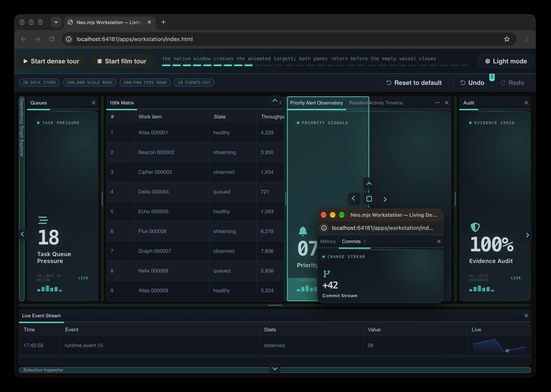Image resolution: width=551 pixels, height=392 pixels.
Task: Reload the page in the browser toolbar
Action: tap(52, 39)
